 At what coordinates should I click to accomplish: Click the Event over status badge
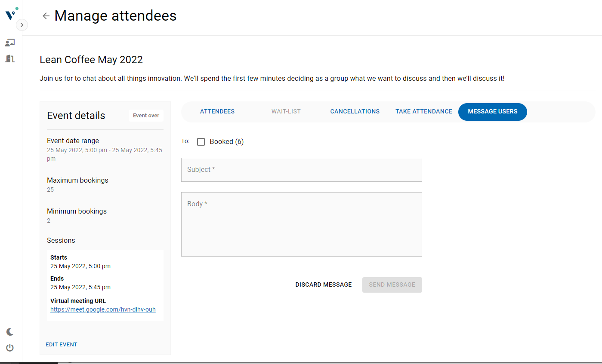coord(146,116)
